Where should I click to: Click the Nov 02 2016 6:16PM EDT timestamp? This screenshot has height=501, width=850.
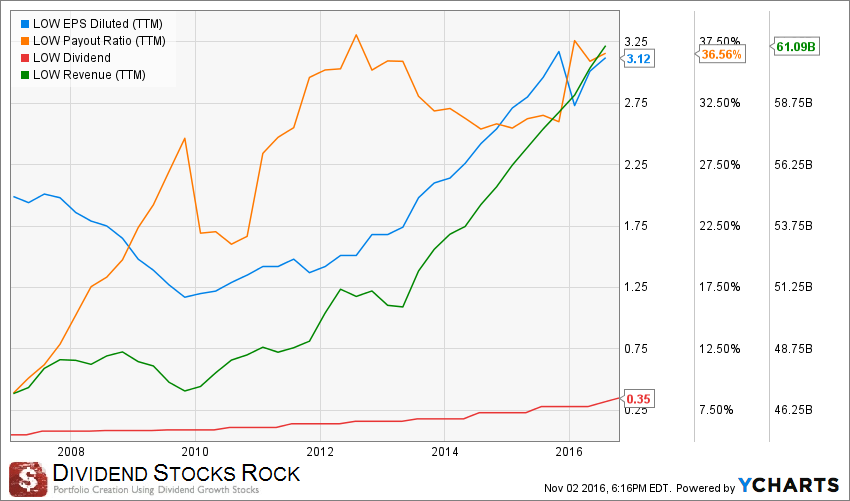tap(608, 489)
